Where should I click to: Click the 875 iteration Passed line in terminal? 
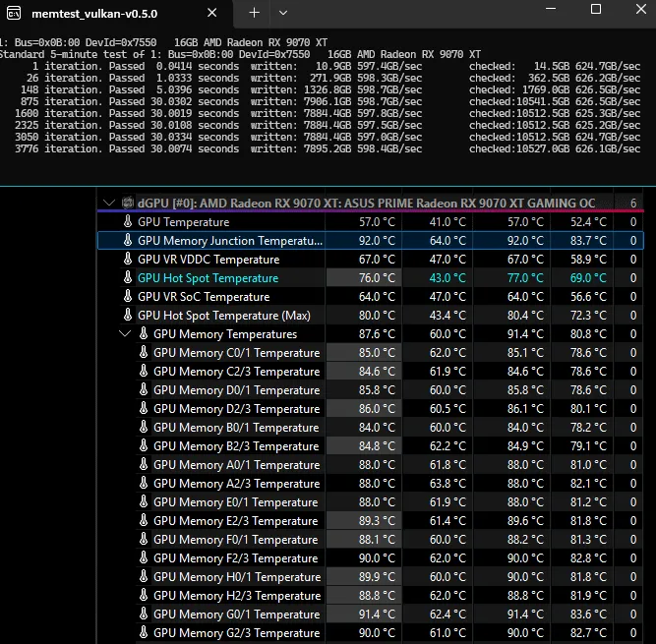coord(330,101)
